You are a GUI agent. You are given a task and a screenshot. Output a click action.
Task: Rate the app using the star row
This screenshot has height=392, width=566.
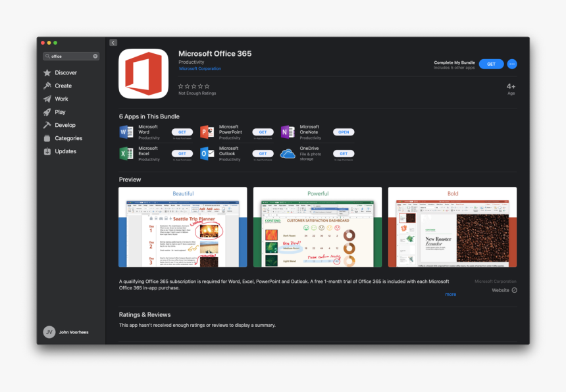[x=194, y=86]
